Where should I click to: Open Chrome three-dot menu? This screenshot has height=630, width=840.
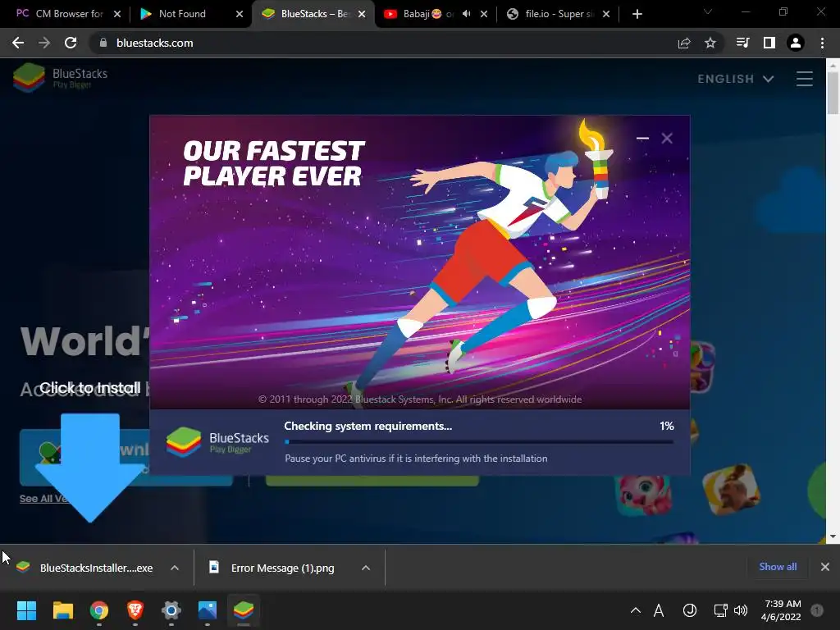[x=822, y=43]
